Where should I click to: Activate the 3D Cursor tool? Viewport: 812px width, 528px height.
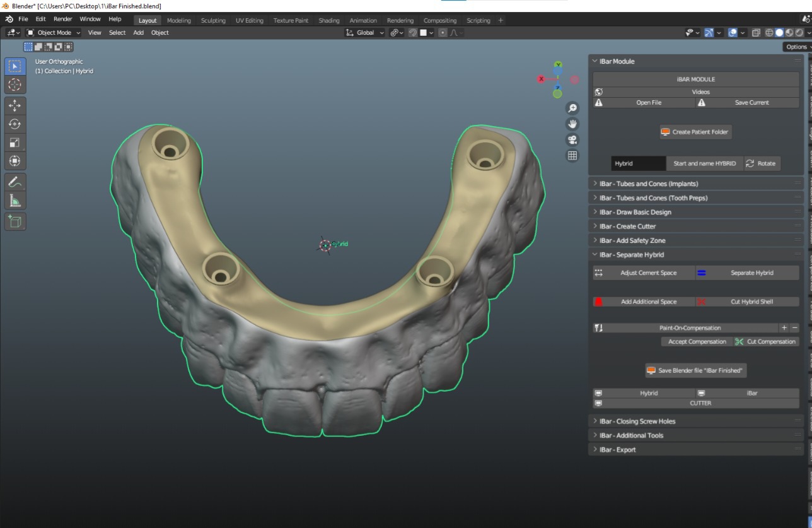click(x=15, y=85)
